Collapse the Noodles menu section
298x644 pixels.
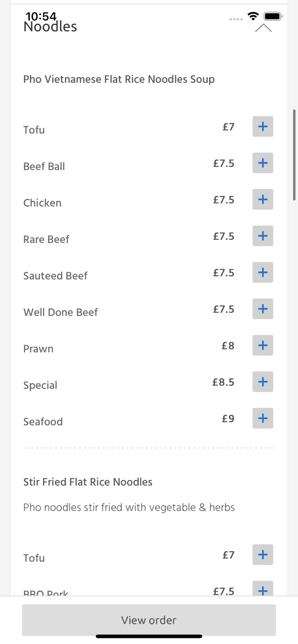point(263,27)
